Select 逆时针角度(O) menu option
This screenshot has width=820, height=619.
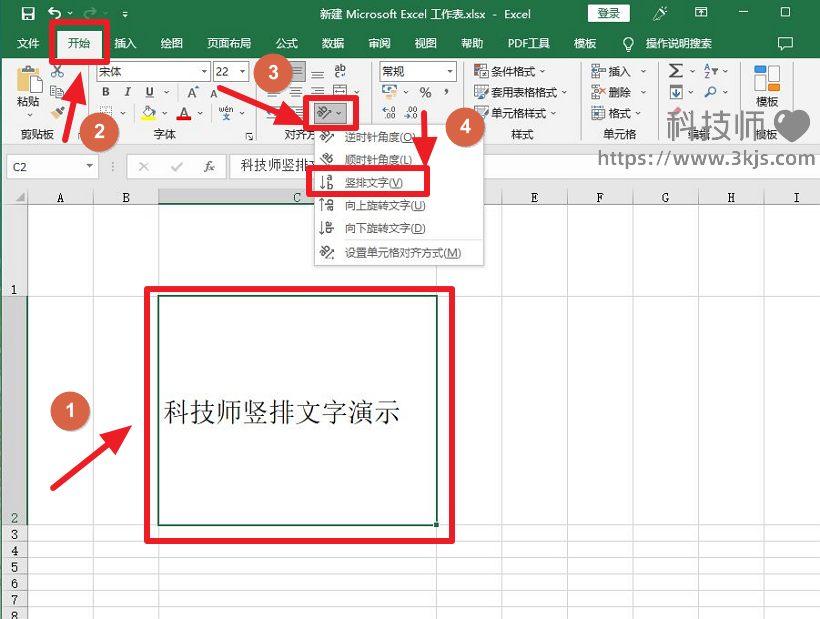click(398, 137)
